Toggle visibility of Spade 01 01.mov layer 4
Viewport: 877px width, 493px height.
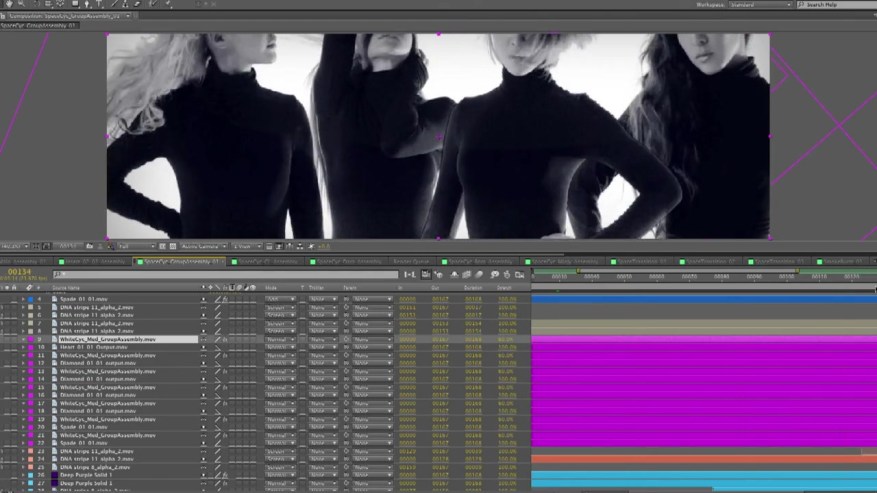click(x=4, y=299)
